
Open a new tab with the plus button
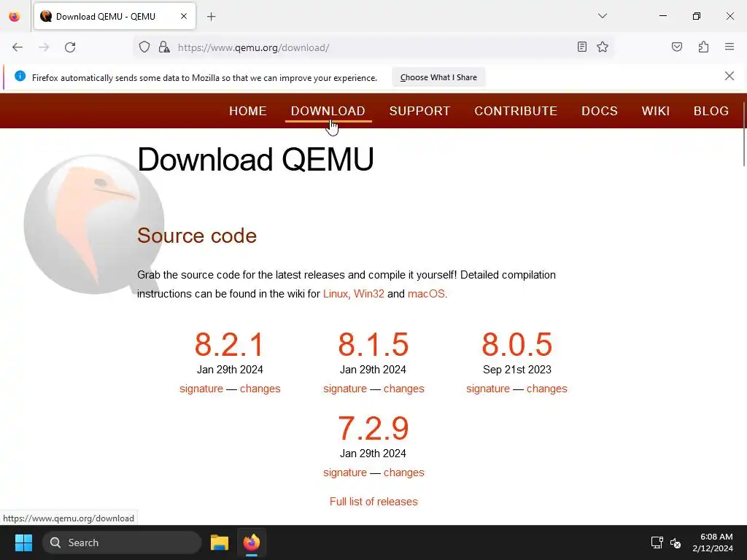click(x=211, y=17)
